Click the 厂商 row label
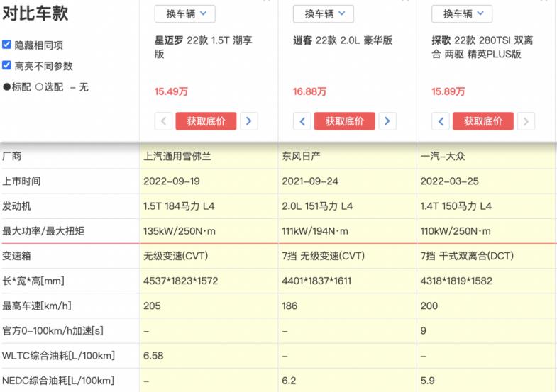The image size is (557, 392). 12,156
